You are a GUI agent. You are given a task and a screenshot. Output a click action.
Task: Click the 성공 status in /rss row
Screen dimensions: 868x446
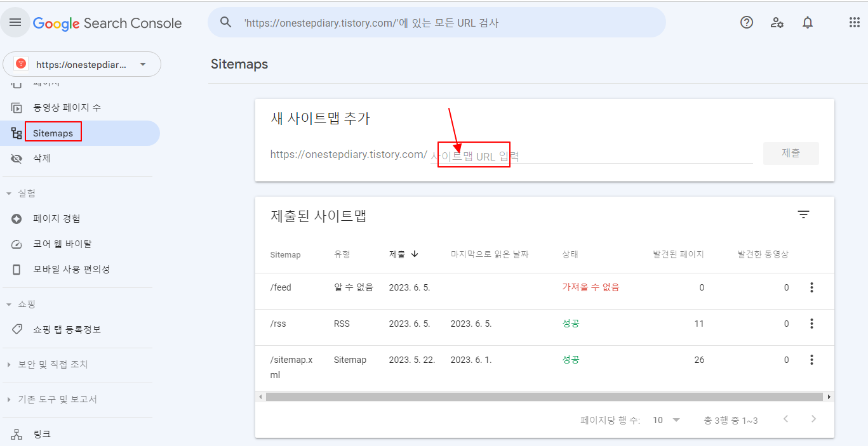point(571,324)
